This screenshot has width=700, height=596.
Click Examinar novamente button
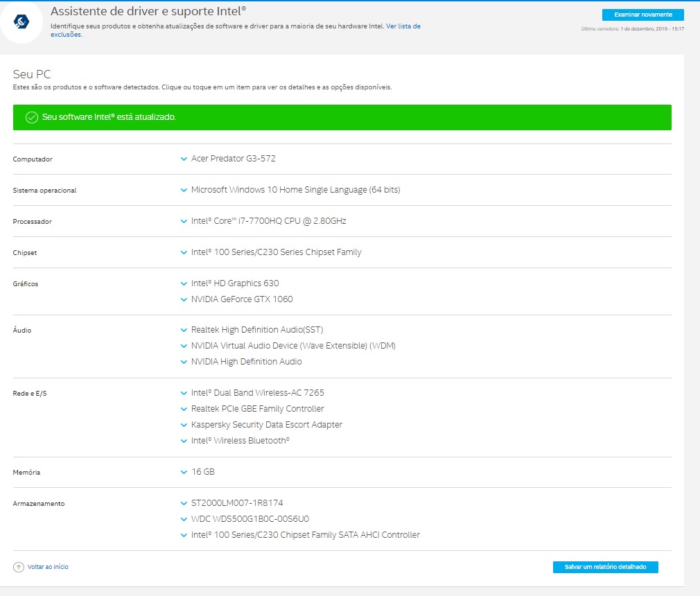click(x=643, y=15)
